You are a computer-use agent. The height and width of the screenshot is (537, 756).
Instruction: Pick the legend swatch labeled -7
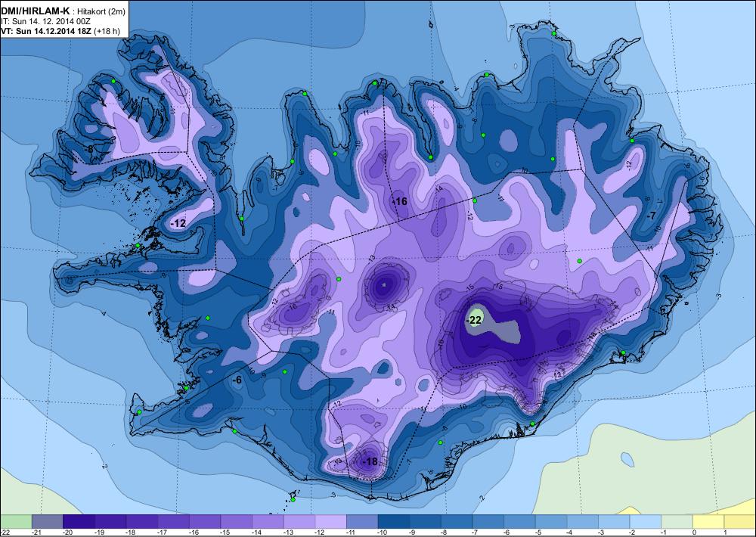pyautogui.click(x=488, y=522)
